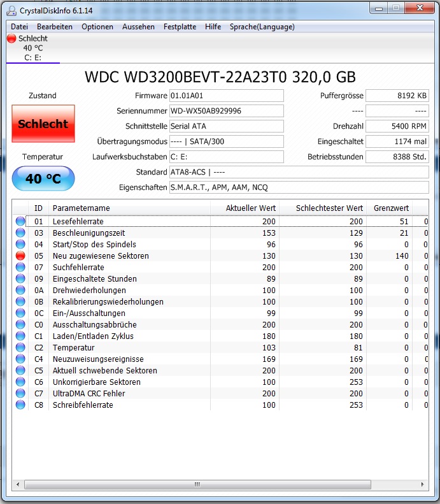Viewport: 440px width, 504px height.
Task: Click the Drehzahl field 5400 RPM
Action: click(397, 126)
